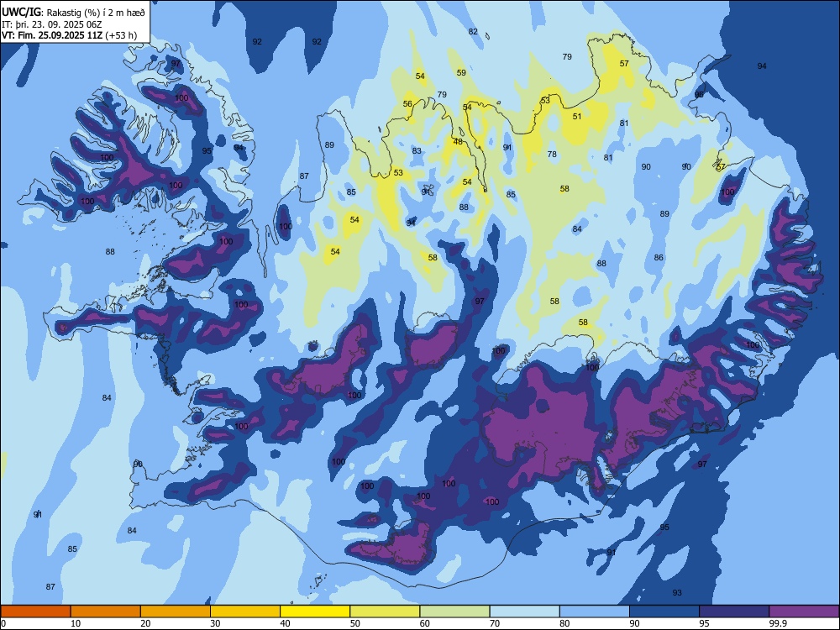Screen dimensions: 840x630
Task: Select the humidity value '56' on map
Action: pyautogui.click(x=407, y=103)
